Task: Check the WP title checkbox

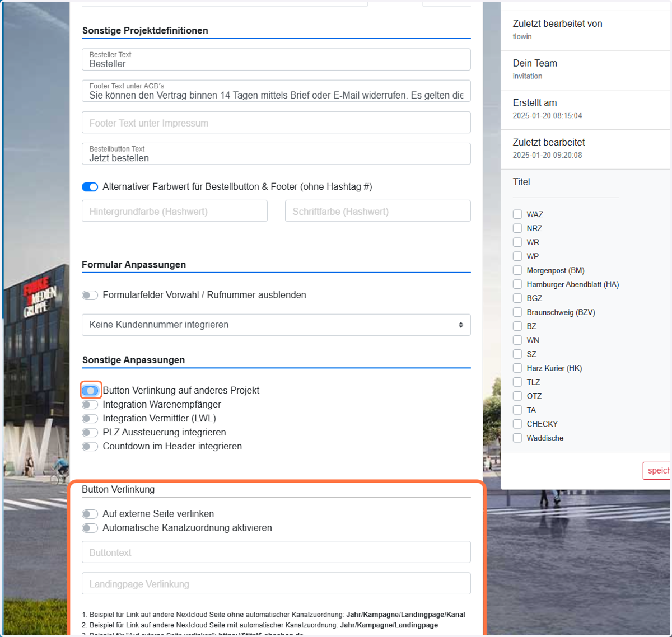Action: 517,256
